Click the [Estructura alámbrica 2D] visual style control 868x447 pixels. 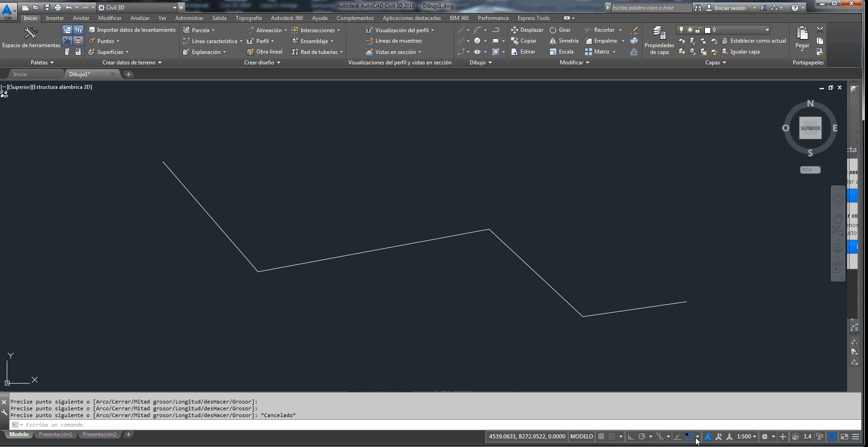pos(62,87)
